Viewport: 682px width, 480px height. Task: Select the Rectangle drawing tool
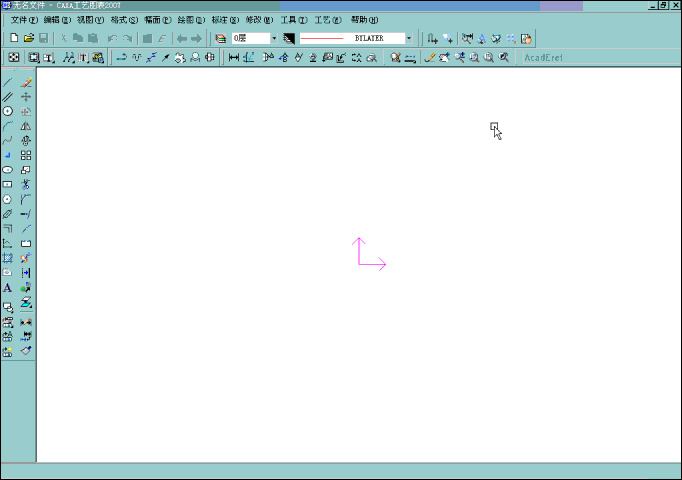coord(8,184)
